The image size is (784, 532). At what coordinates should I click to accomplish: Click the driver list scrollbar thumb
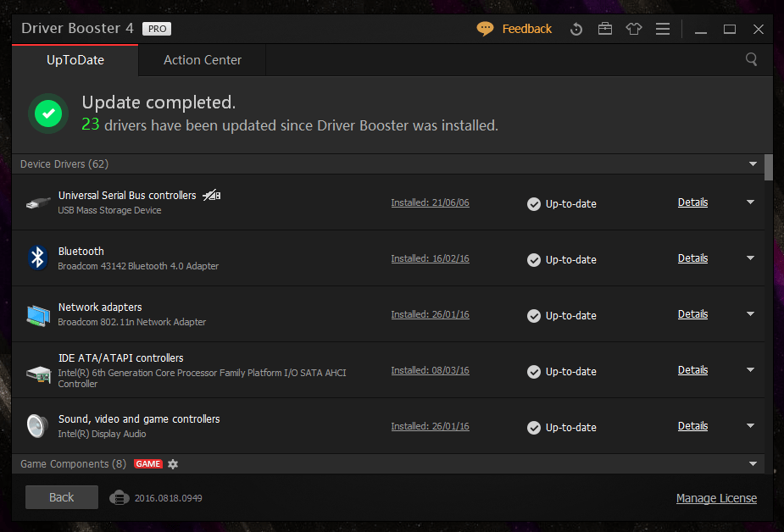(x=769, y=168)
